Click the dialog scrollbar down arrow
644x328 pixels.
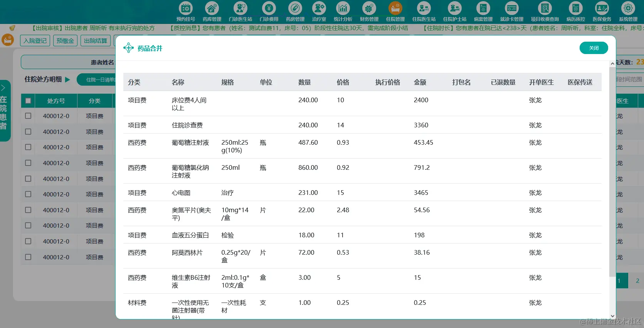point(612,316)
